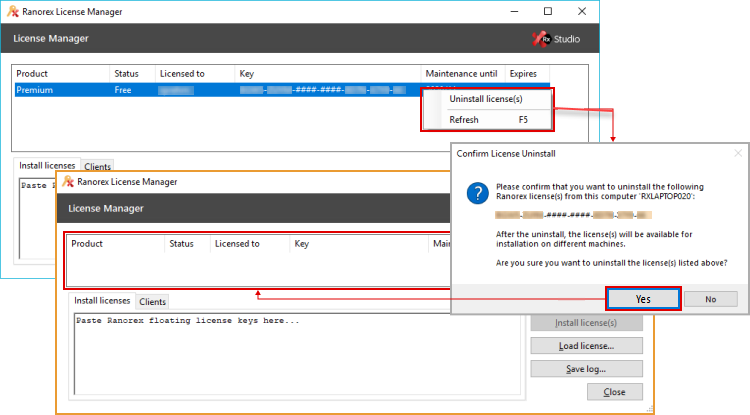Choose Refresh from the context menu
The height and width of the screenshot is (415, 750).
(487, 120)
